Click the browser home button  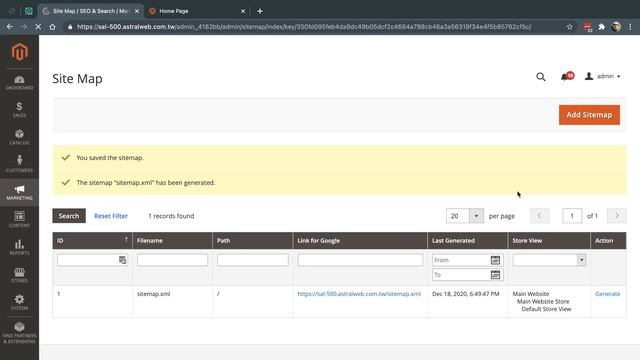click(x=52, y=27)
